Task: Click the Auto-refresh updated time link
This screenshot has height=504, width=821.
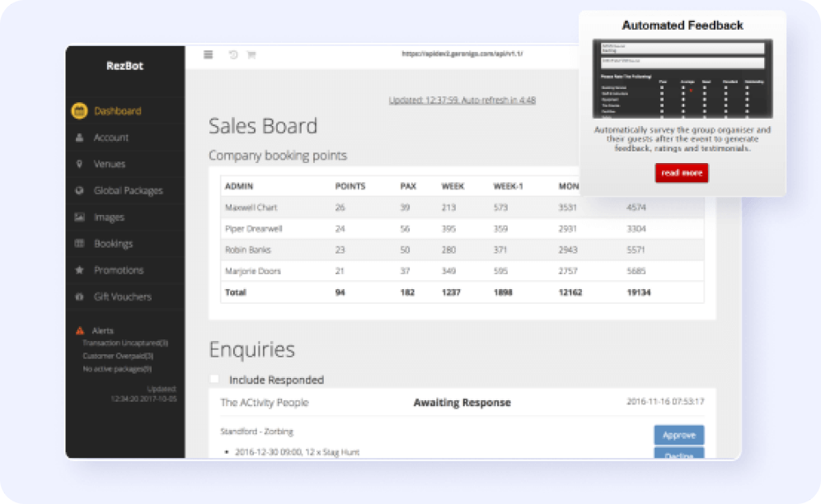Action: 462,100
